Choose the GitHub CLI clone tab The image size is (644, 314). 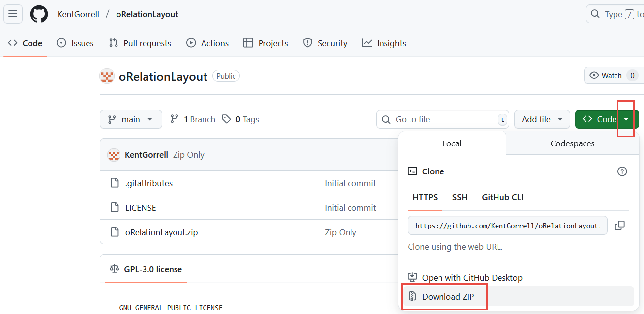click(502, 197)
